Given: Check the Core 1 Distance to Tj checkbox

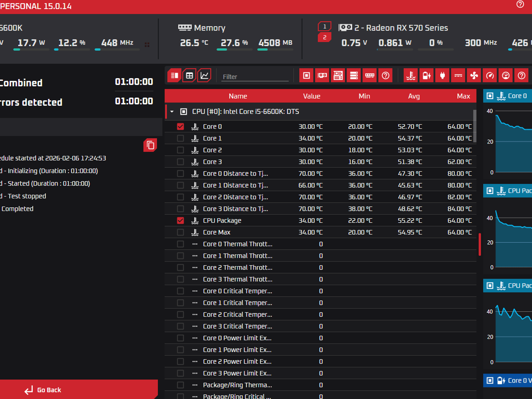Looking at the screenshot, I should point(180,185).
